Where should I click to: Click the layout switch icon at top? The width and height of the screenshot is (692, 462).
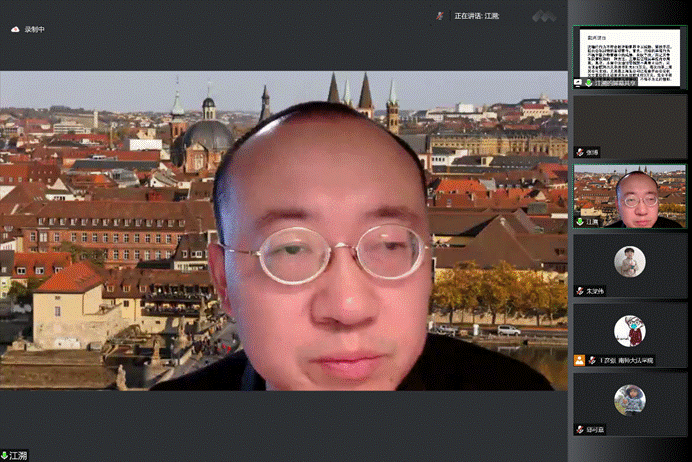coord(543,16)
